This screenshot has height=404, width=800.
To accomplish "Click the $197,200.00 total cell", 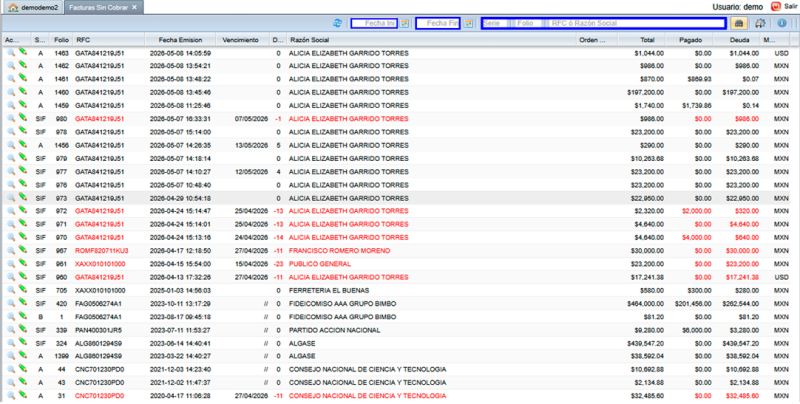I will click(x=645, y=92).
